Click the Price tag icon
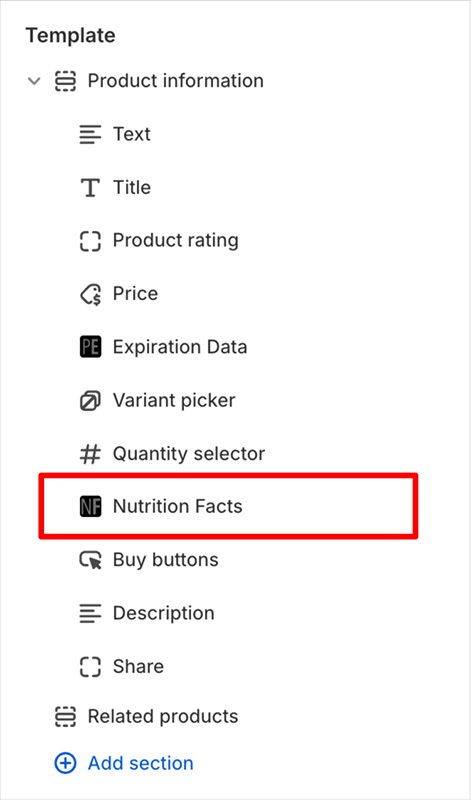 coord(90,294)
